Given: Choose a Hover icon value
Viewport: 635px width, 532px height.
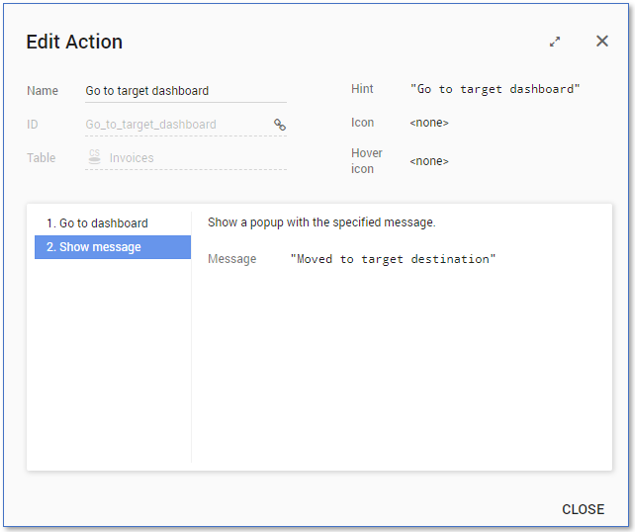Looking at the screenshot, I should click(429, 161).
